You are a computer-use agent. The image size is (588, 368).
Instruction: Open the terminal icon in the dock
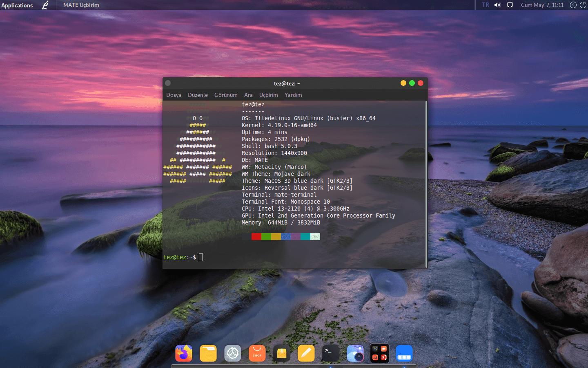click(x=331, y=353)
